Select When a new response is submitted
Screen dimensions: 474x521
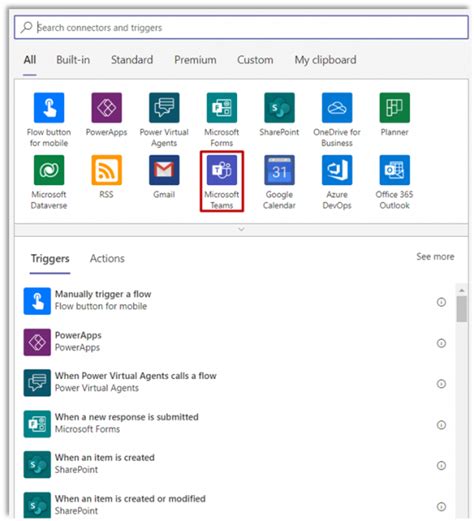tap(235, 424)
